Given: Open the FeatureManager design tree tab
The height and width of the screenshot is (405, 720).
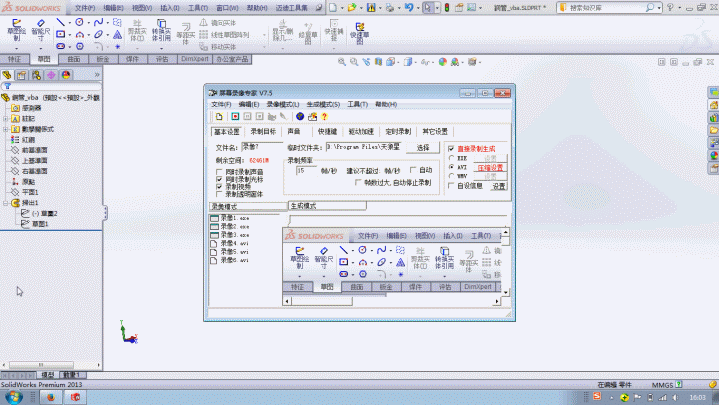Looking at the screenshot, I should (x=7, y=75).
